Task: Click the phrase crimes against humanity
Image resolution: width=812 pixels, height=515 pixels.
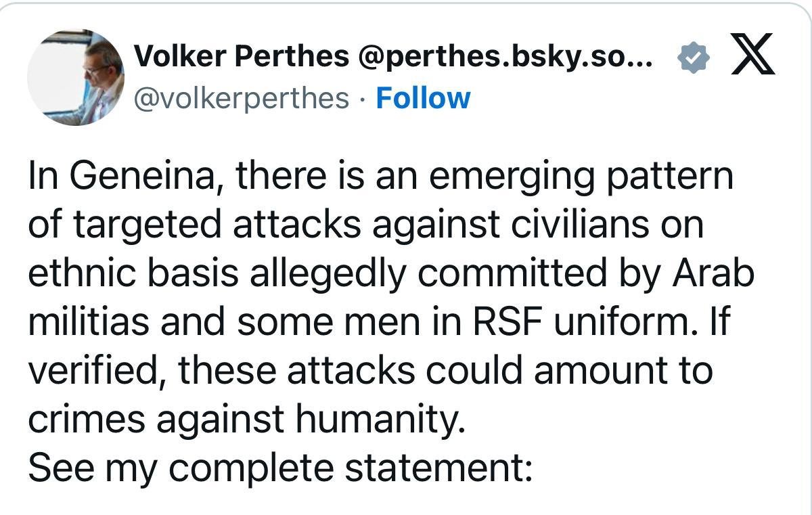Action: point(248,420)
